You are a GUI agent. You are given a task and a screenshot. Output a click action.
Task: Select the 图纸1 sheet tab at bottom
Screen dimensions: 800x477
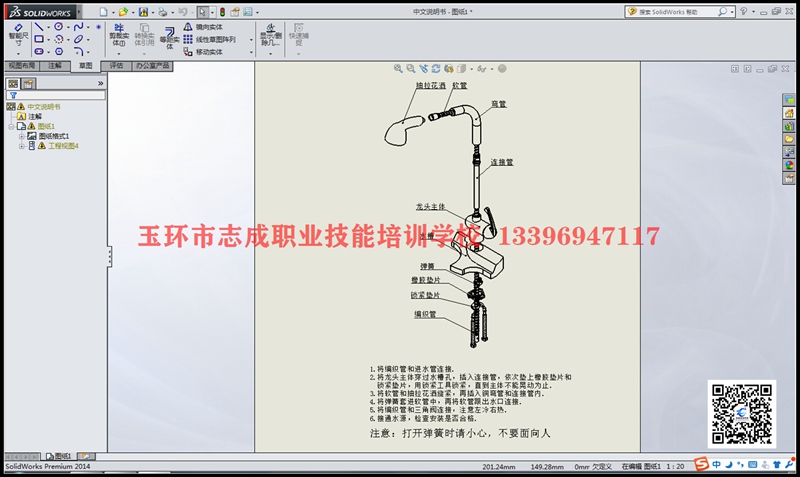point(59,456)
